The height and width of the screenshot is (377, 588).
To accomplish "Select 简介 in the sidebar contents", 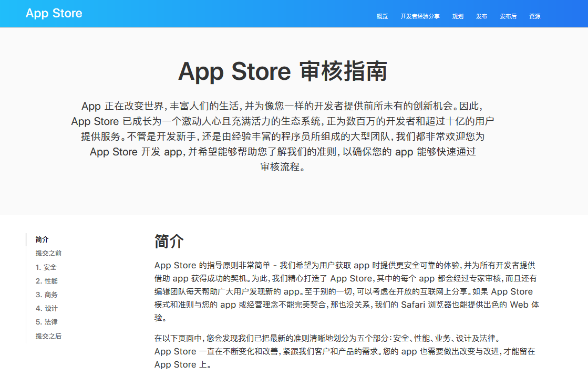I will tap(42, 240).
